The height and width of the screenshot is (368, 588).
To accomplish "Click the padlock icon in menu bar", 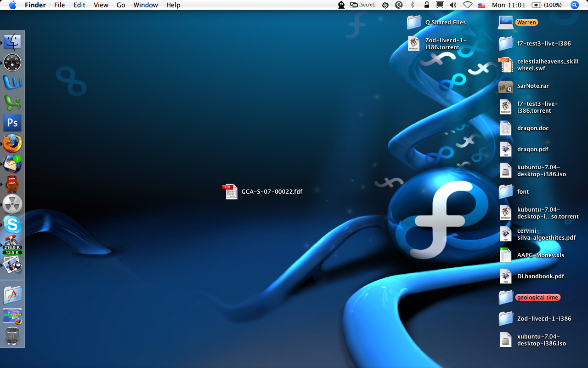I will tap(427, 5).
